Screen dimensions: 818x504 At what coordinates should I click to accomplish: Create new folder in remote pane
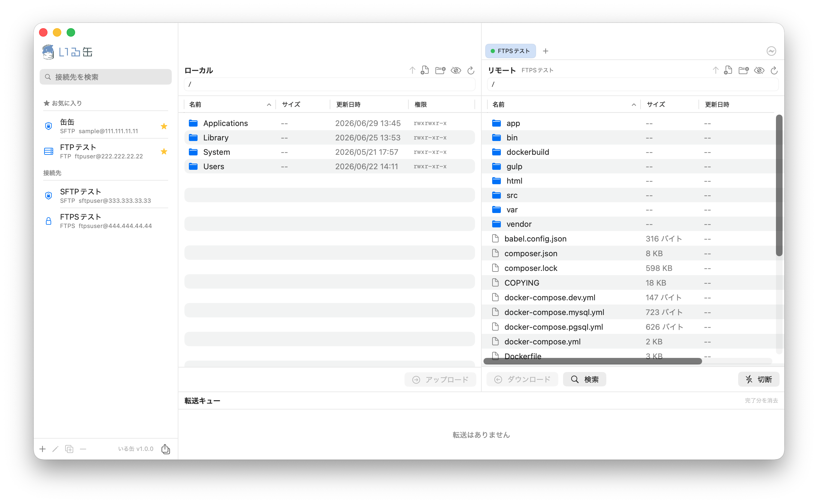[744, 70]
